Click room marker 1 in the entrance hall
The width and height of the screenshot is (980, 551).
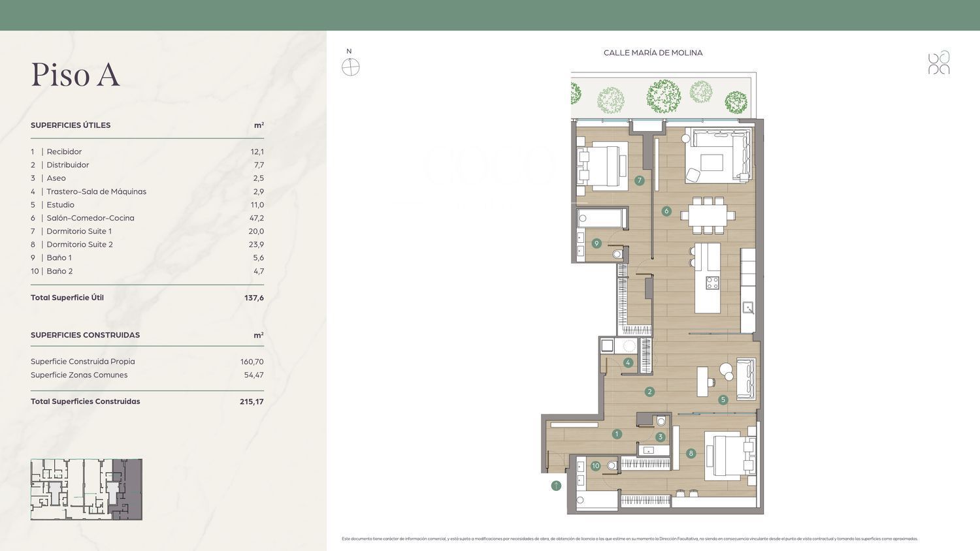[x=617, y=434]
